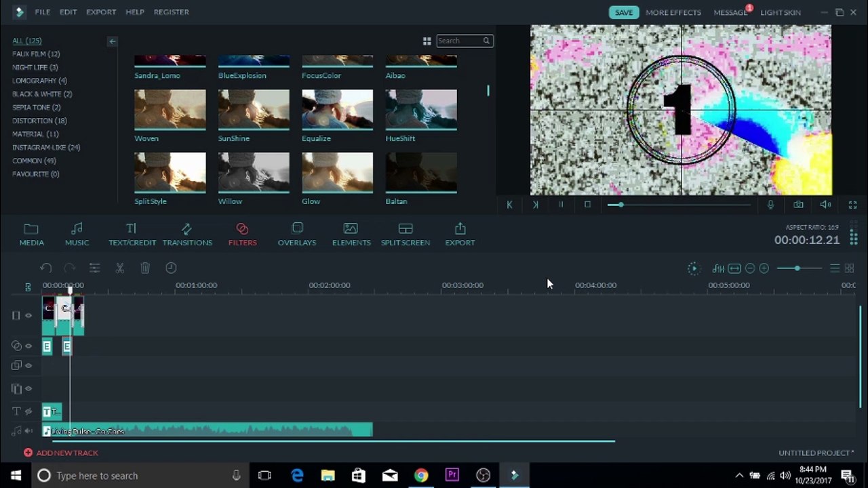Toggle the filter grid view icon beside search

click(427, 41)
